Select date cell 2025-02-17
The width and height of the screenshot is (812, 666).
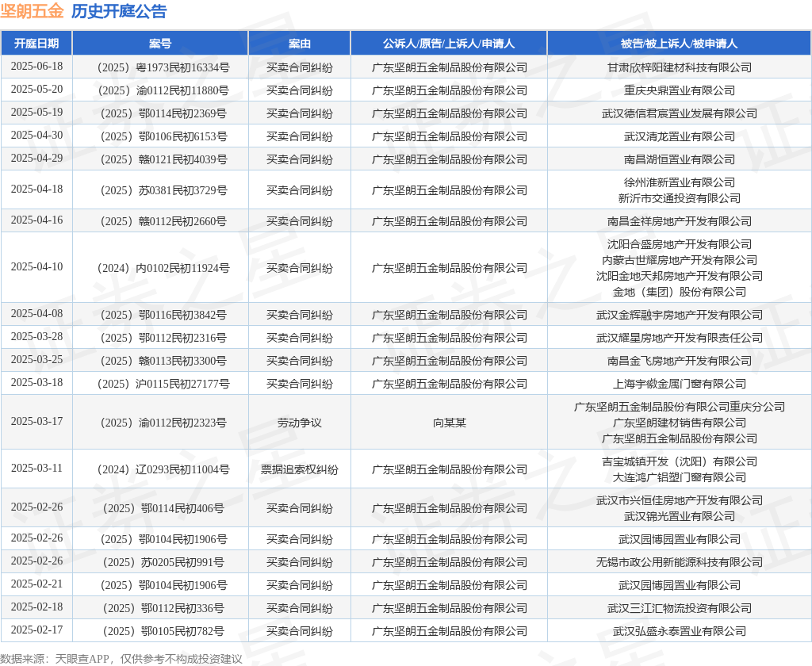(x=36, y=630)
